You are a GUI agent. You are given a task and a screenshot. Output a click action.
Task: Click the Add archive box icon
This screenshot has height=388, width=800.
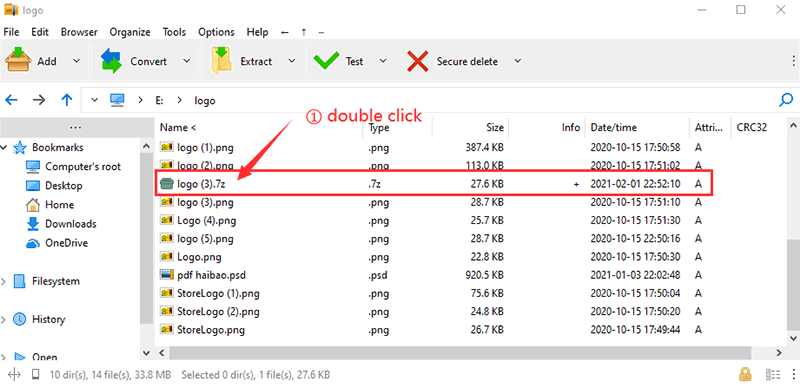[x=18, y=61]
